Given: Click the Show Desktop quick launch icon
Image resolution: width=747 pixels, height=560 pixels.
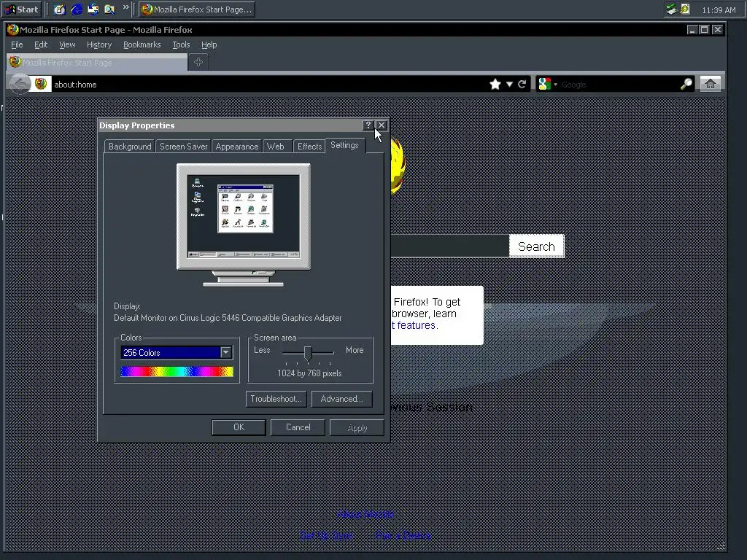Looking at the screenshot, I should (x=59, y=9).
